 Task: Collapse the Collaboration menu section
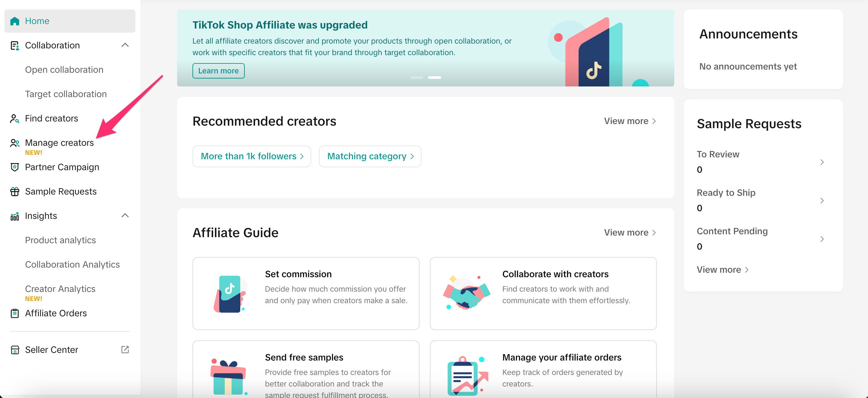click(x=125, y=45)
